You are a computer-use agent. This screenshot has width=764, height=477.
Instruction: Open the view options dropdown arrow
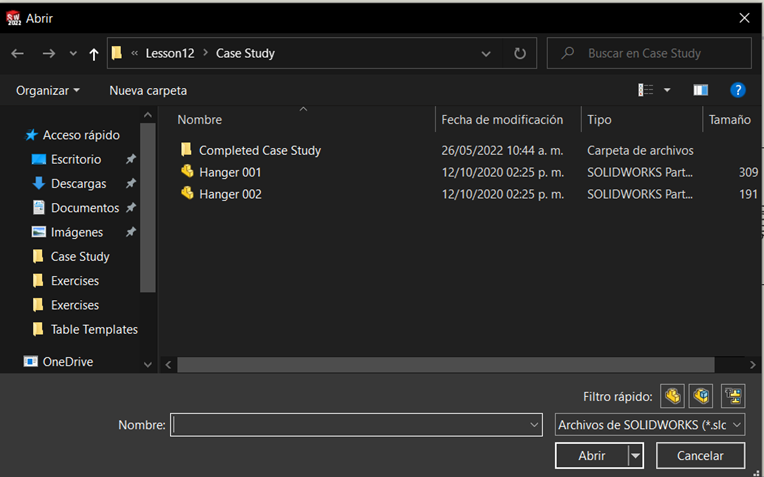tap(667, 90)
